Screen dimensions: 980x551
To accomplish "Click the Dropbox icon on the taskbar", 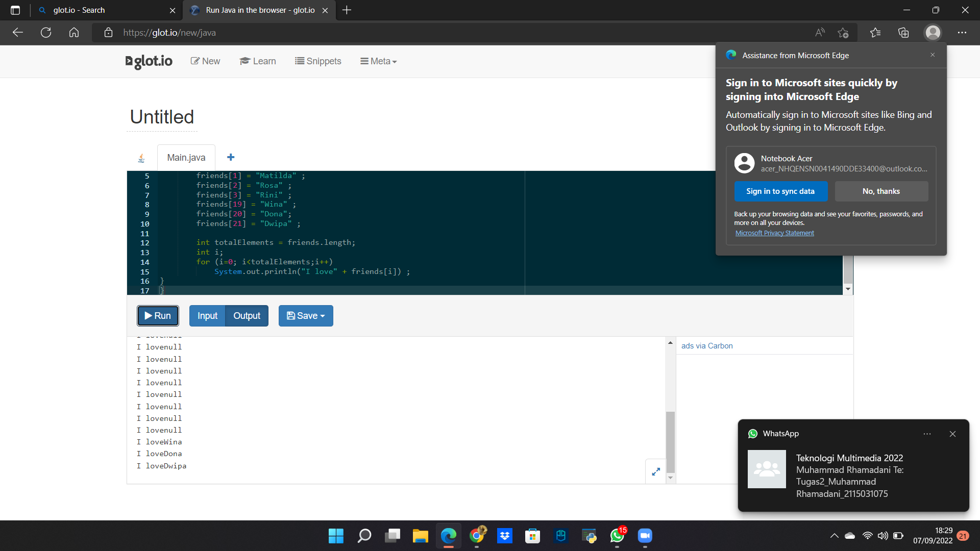I will (504, 536).
